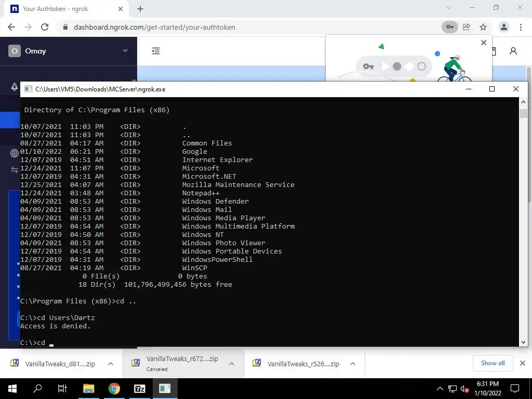Click the WindowsPowerShell directory entry
Viewport: 532px width, 399px height.
pyautogui.click(x=217, y=260)
